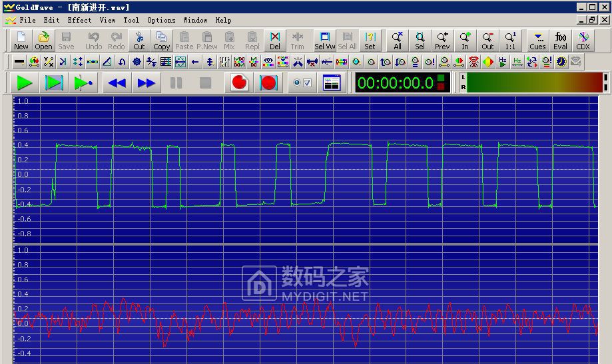Screen dimensions: 612x364
Task: Click the Cut scissors icon
Action: click(139, 41)
